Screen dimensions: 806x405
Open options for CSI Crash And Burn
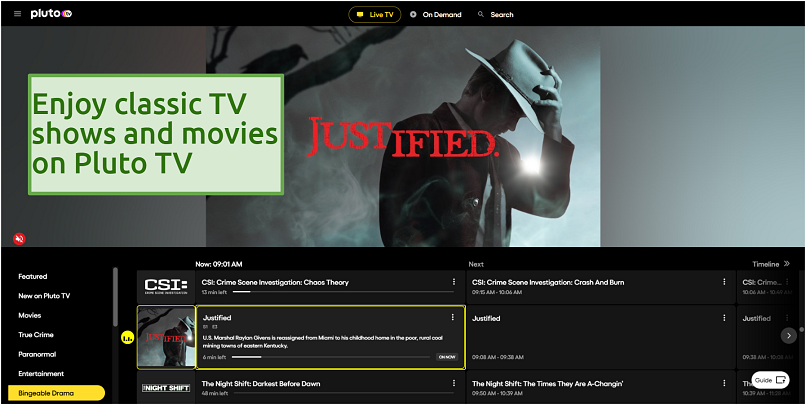click(x=724, y=282)
